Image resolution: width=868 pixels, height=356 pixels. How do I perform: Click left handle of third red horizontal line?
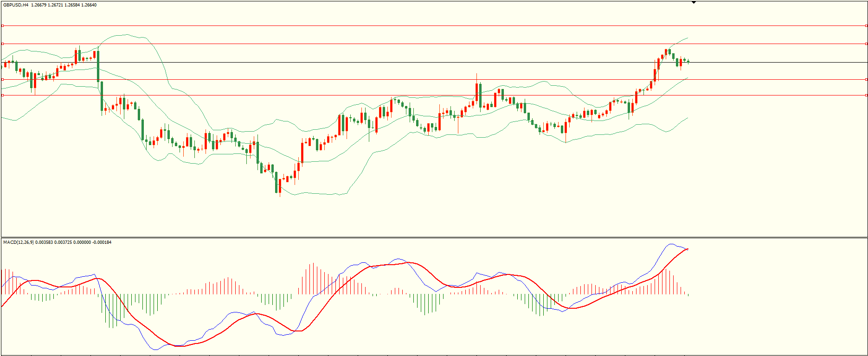(2, 80)
